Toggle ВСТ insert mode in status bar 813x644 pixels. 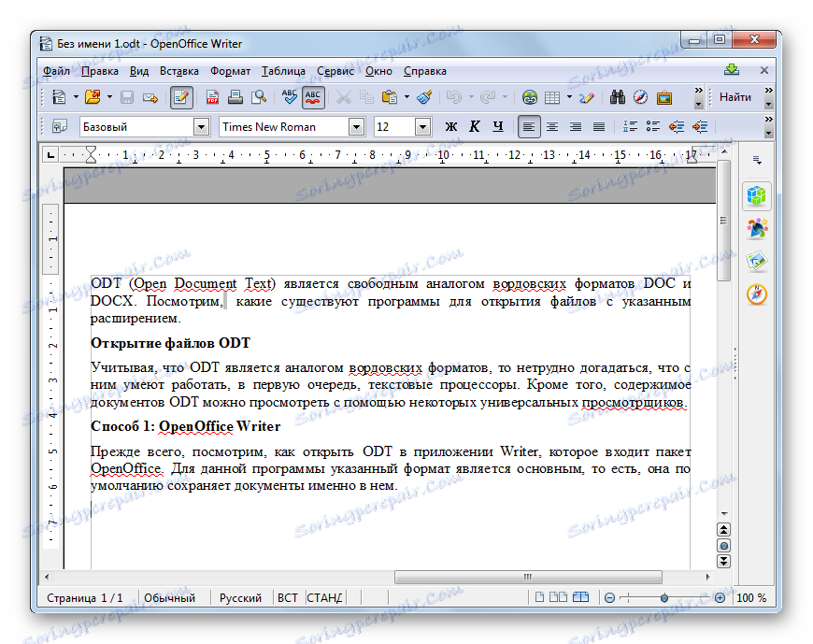[288, 598]
